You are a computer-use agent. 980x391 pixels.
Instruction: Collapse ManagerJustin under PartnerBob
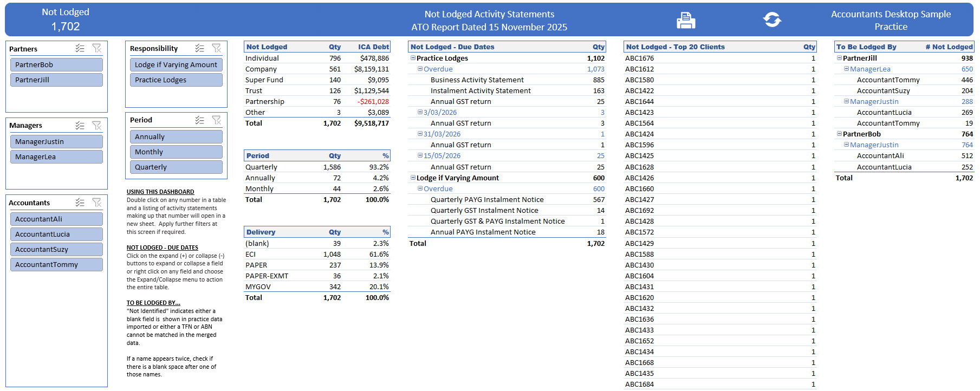click(x=846, y=145)
